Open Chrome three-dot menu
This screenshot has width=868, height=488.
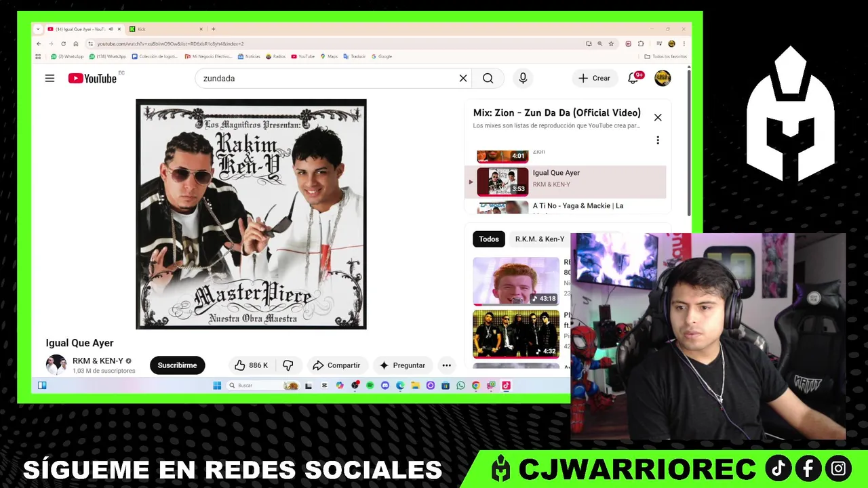[684, 44]
